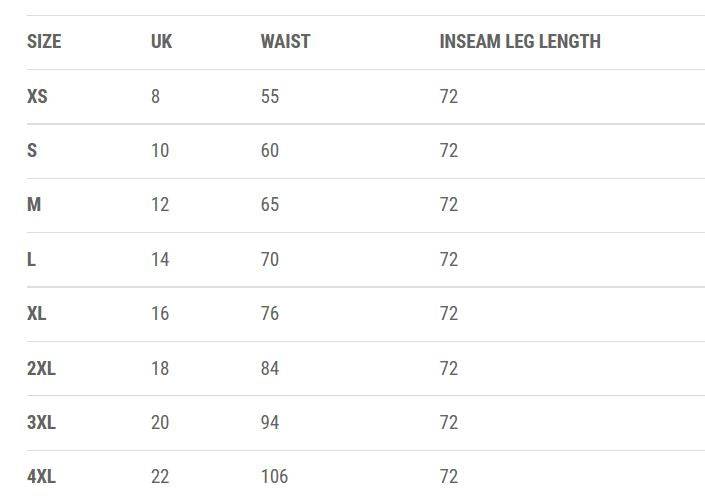
Task: Click UK size 22 cell
Action: click(160, 477)
